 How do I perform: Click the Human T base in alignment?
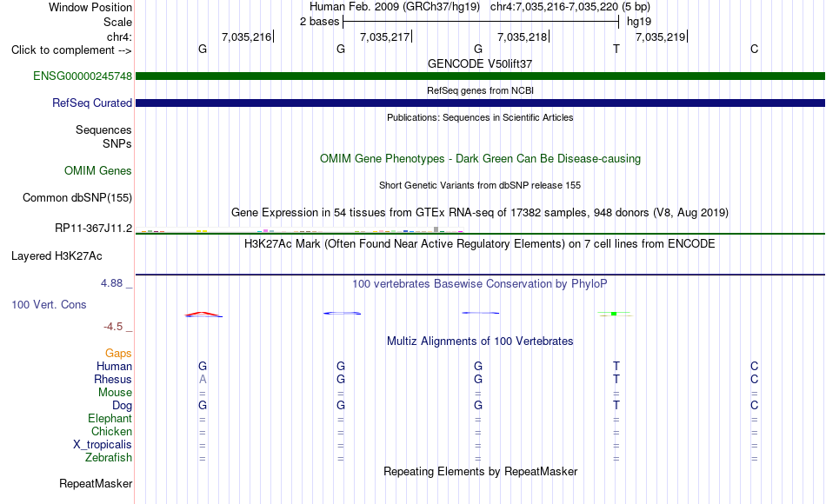coord(616,366)
